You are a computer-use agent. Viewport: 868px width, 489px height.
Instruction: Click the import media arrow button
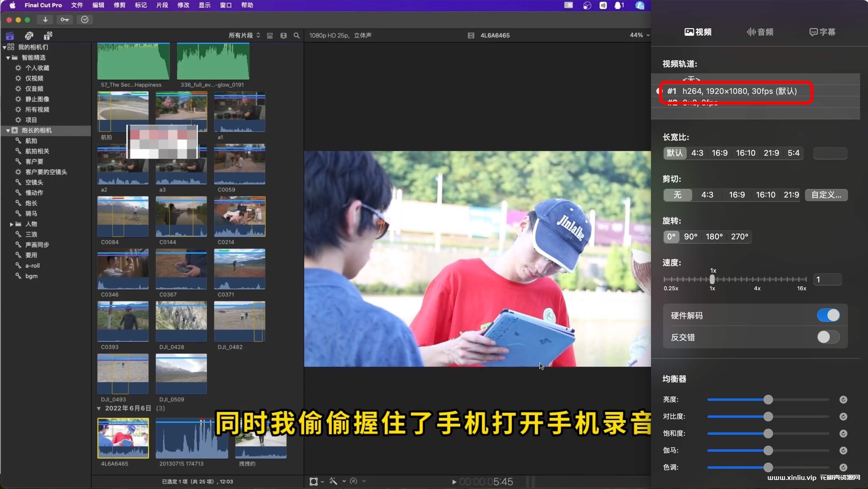click(45, 20)
